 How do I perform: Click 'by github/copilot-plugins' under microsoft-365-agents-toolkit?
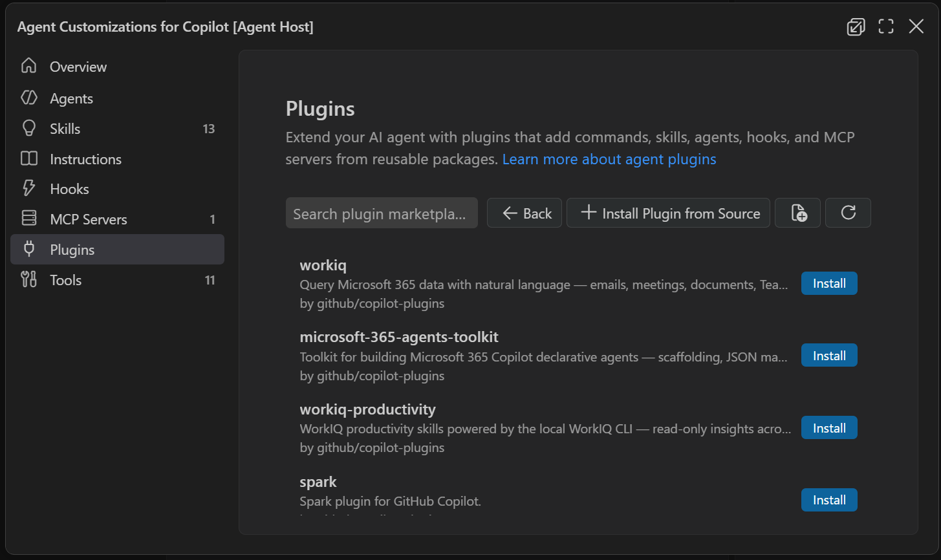(x=372, y=376)
